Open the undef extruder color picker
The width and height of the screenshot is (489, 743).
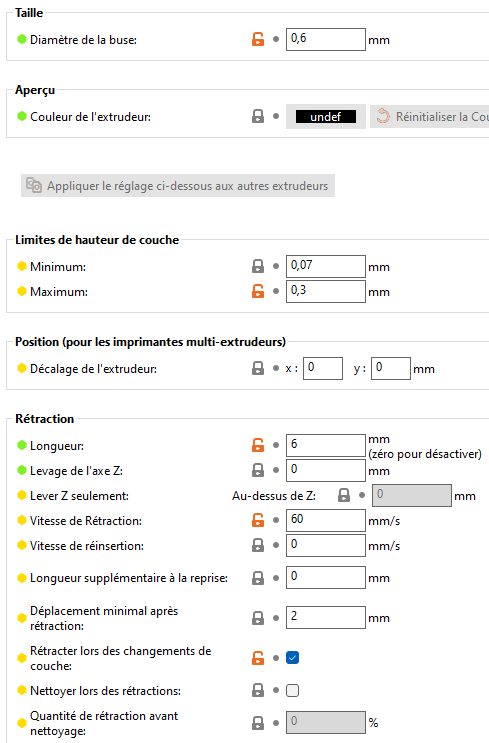point(326,117)
